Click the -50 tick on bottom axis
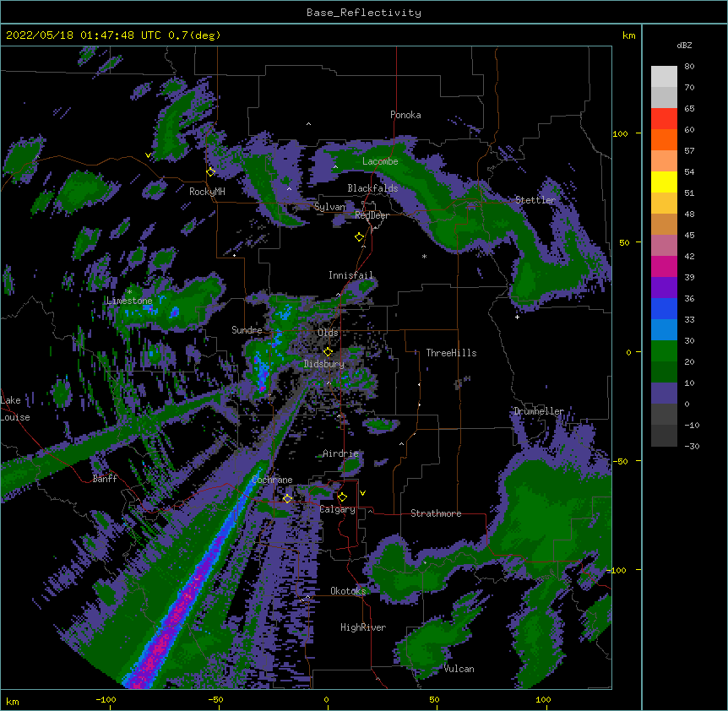Image resolution: width=728 pixels, height=711 pixels. [x=215, y=699]
